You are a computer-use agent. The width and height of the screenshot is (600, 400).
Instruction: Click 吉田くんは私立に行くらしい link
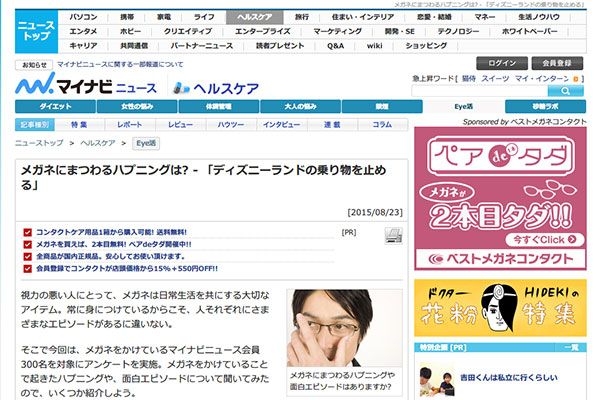[509, 377]
